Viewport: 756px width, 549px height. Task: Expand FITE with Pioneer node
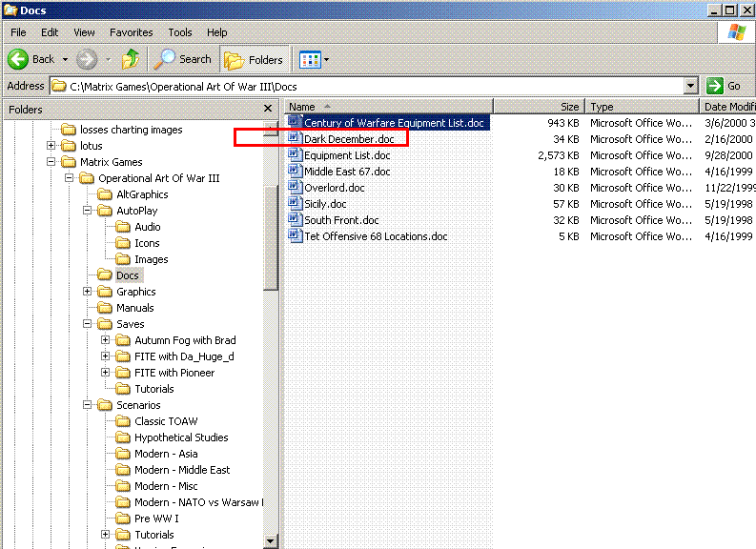[x=106, y=372]
